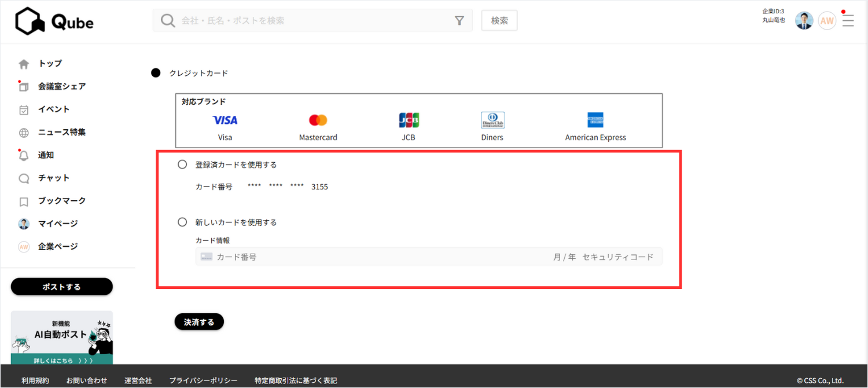
Task: Open the hamburger menu in header
Action: [x=848, y=21]
